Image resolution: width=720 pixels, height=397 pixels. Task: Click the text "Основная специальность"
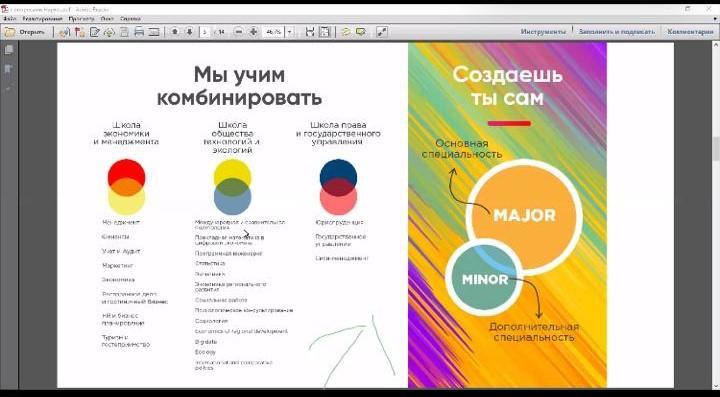point(462,149)
